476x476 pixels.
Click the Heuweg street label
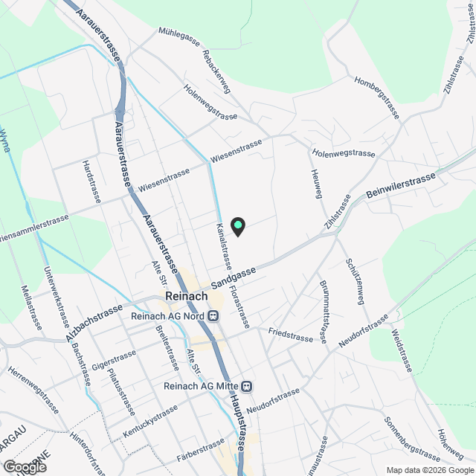coord(316,184)
